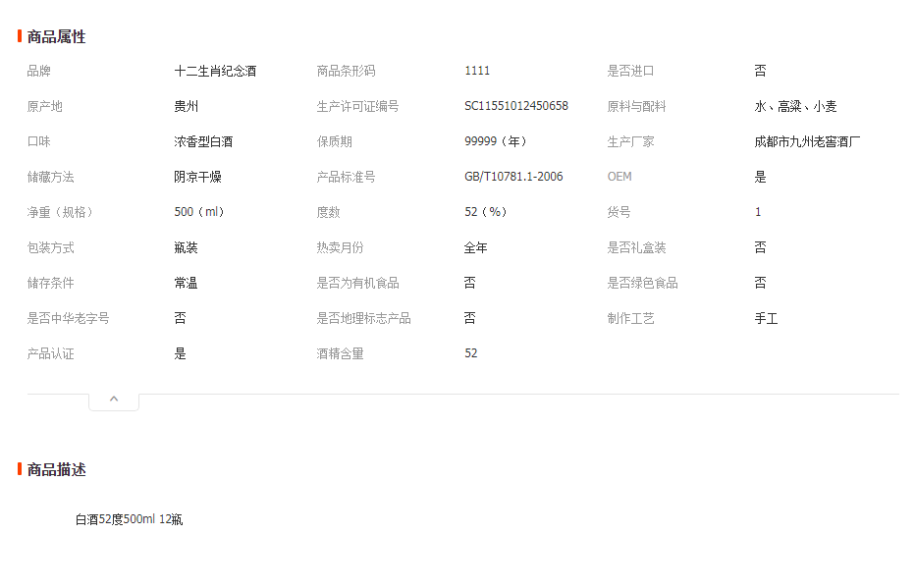Image resolution: width=915 pixels, height=588 pixels.
Task: Click product standard number GB/T10781.1-2006
Action: pos(513,178)
